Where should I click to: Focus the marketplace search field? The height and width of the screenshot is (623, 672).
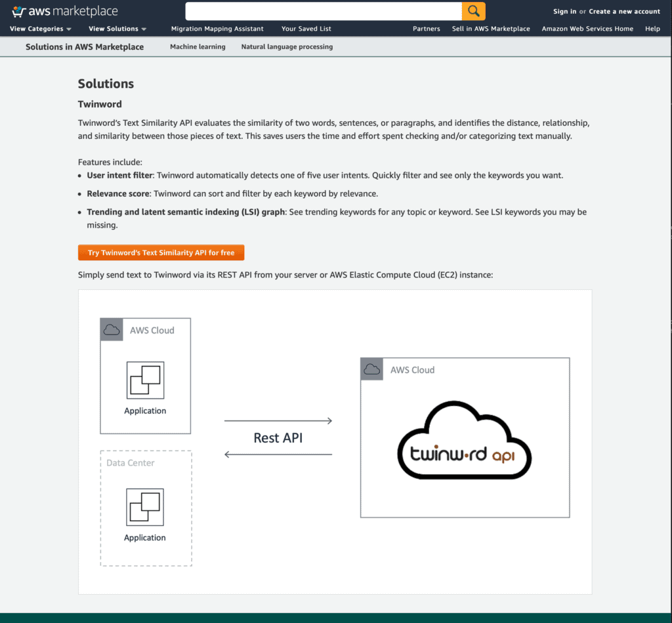[324, 11]
